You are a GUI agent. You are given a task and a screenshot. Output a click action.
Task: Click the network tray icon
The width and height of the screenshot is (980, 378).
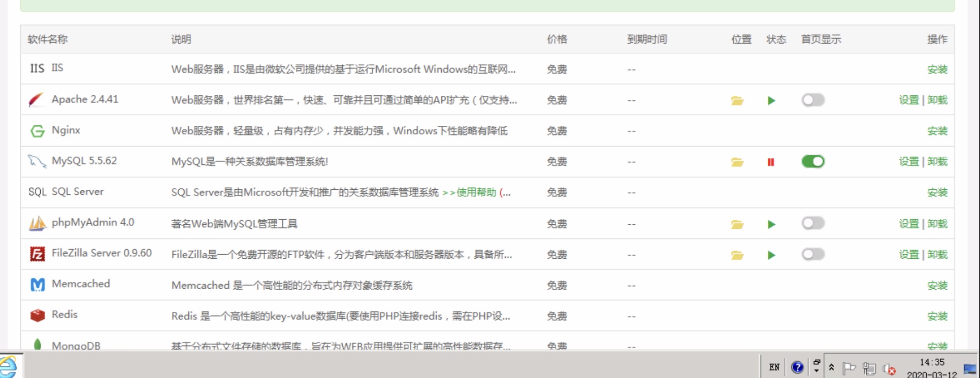tap(869, 368)
